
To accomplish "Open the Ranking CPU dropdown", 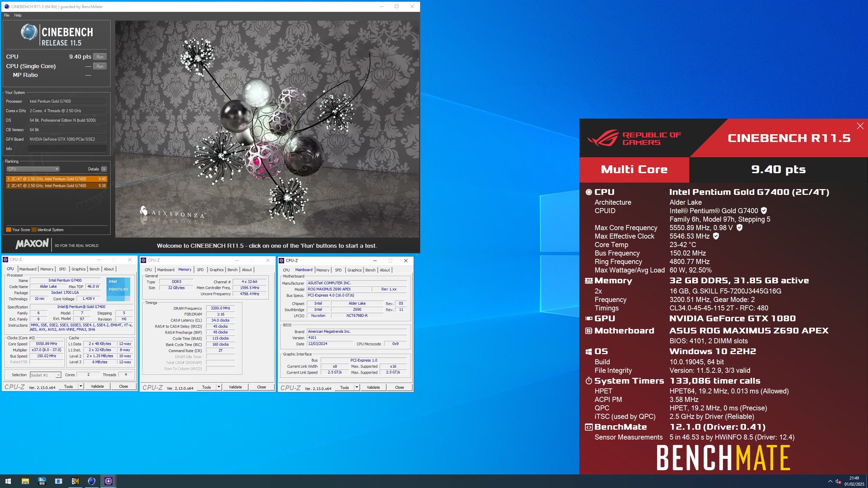I will pos(33,169).
